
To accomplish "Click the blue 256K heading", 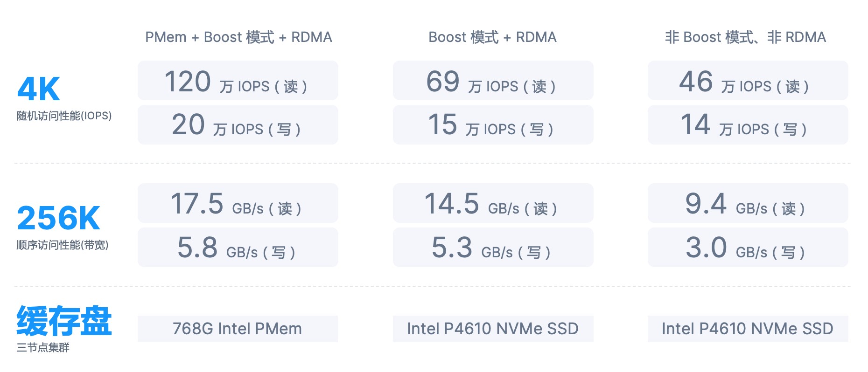I will (x=58, y=218).
